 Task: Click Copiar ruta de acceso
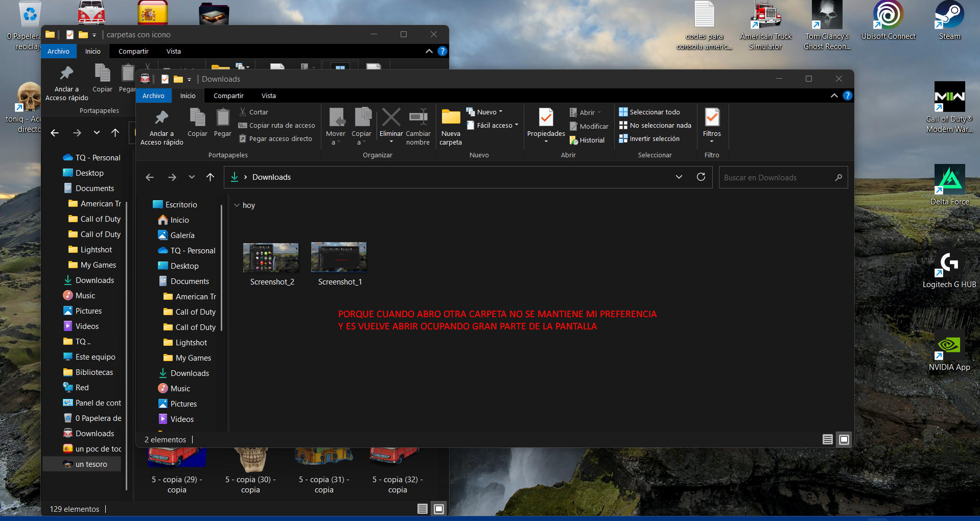(x=277, y=125)
